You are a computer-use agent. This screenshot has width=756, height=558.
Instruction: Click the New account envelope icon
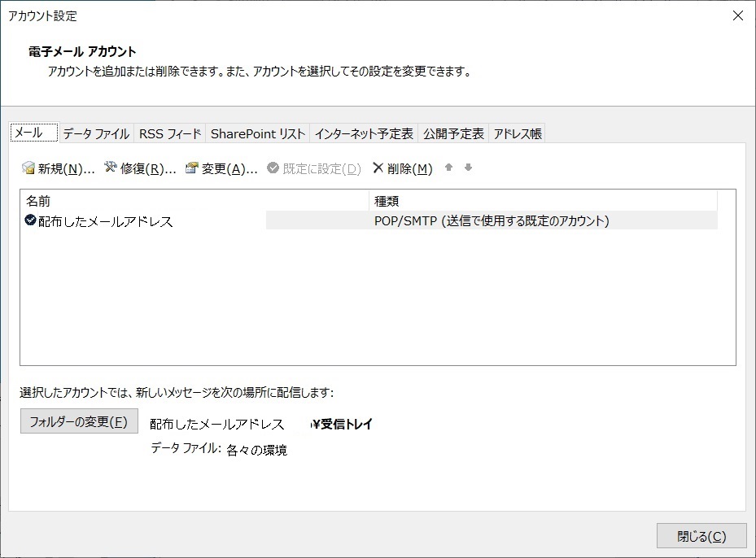point(28,168)
